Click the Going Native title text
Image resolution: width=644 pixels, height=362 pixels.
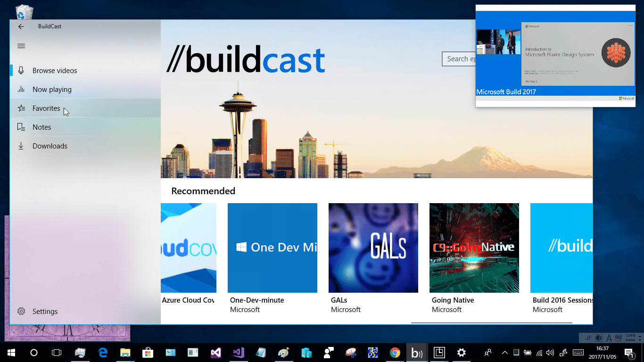453,300
